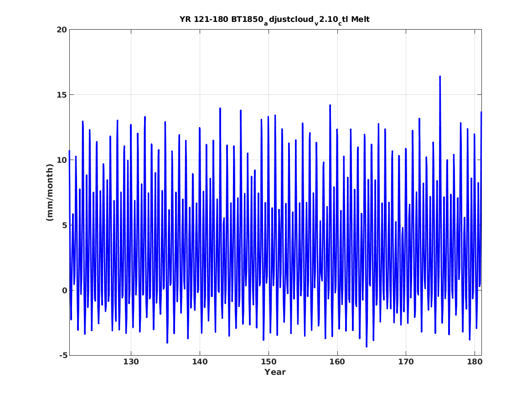Click the y-axis tick label '5'

(x=64, y=225)
